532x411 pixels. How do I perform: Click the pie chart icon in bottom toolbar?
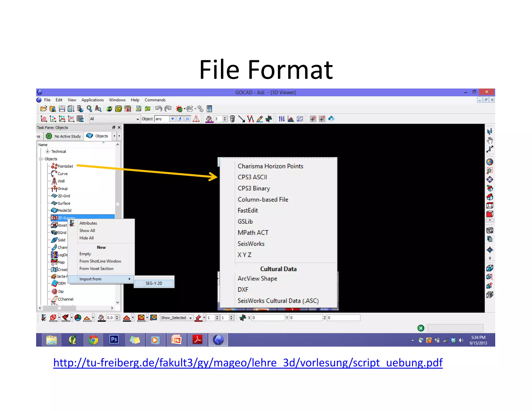click(78, 318)
